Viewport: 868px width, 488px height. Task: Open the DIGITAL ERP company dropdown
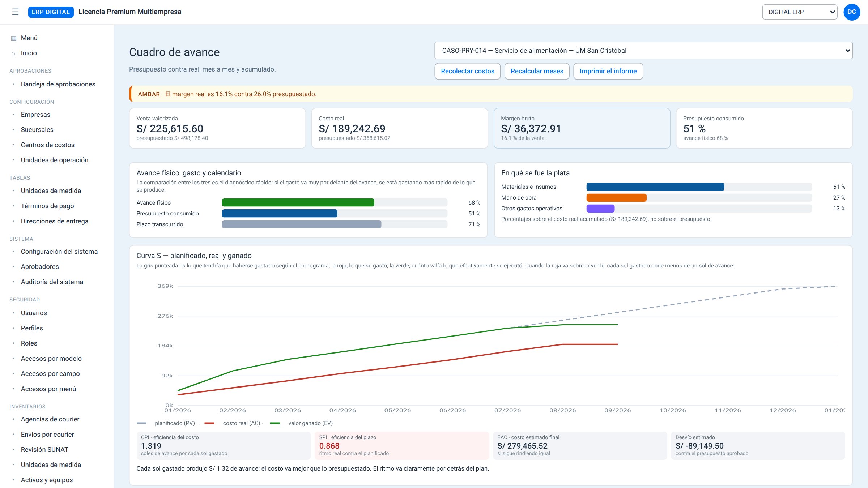[800, 12]
